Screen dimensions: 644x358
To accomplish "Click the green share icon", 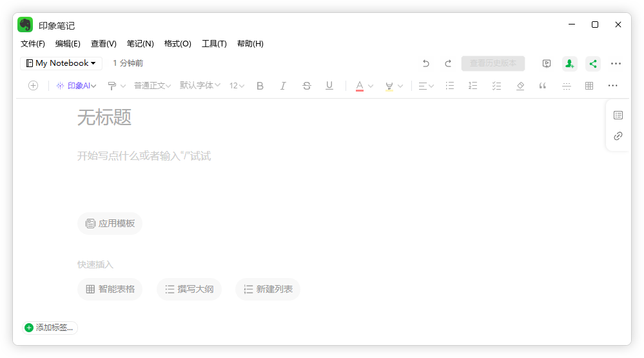I will 592,64.
